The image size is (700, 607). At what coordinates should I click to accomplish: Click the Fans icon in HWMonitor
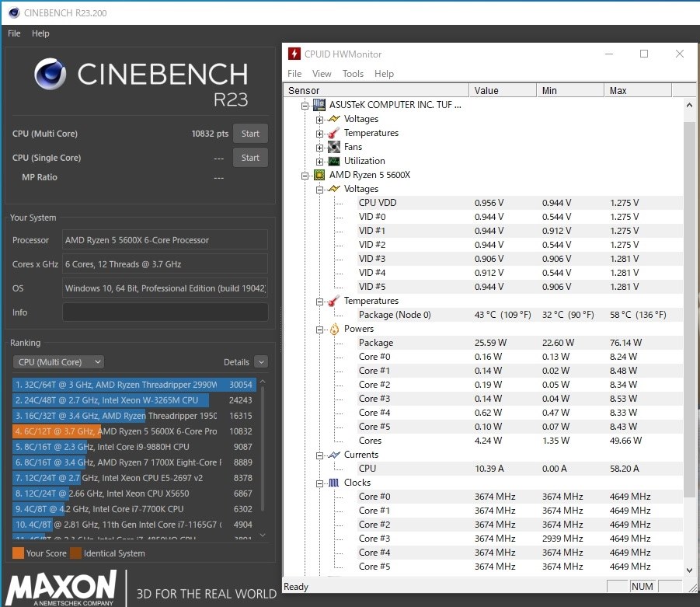click(334, 146)
